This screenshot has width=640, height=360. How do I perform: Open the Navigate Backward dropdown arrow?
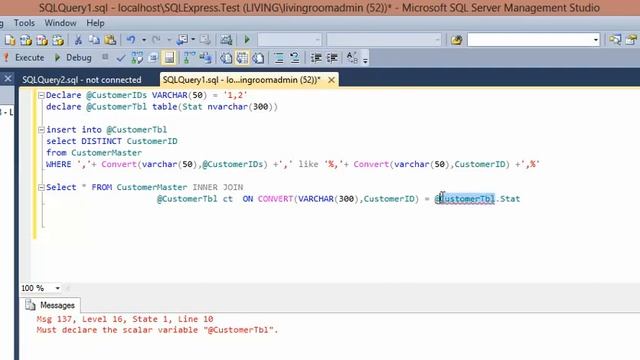193,40
